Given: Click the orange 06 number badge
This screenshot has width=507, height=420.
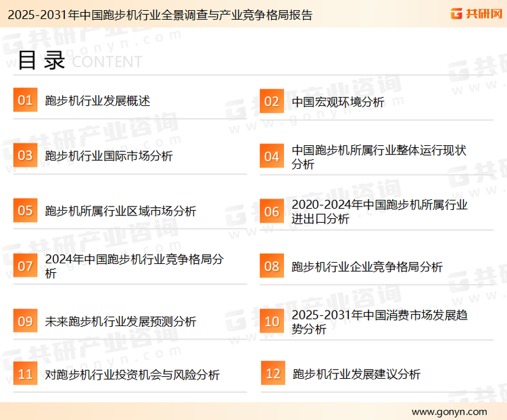Looking at the screenshot, I should [272, 211].
